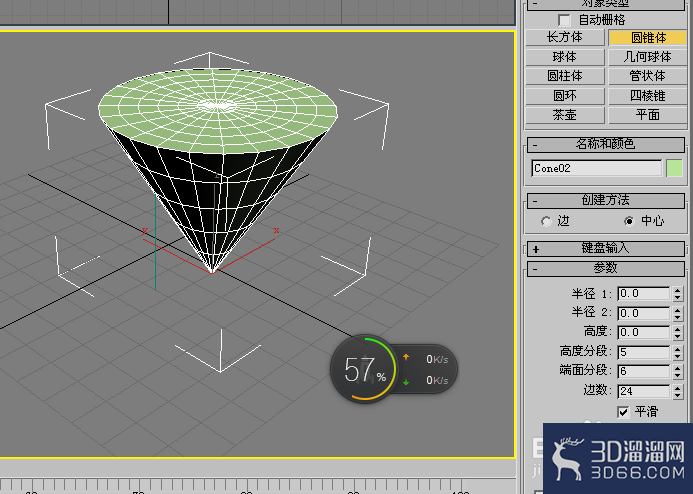Click the 半径 1 value field

pyautogui.click(x=644, y=294)
